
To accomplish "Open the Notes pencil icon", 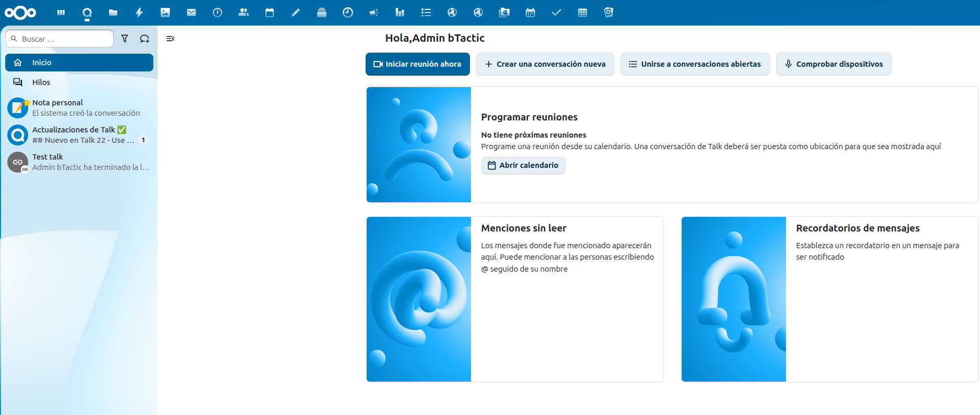I will [x=296, y=13].
